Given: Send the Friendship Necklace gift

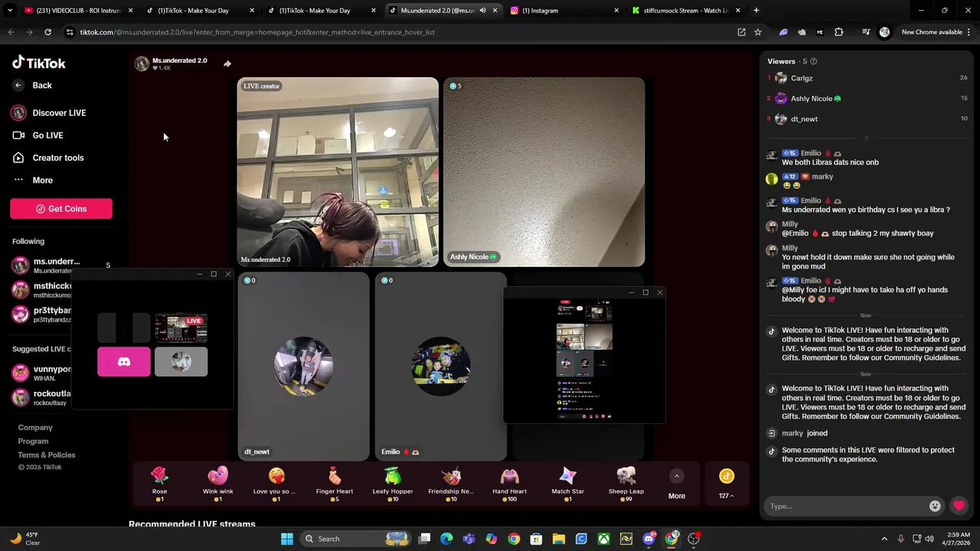Looking at the screenshot, I should click(x=451, y=484).
